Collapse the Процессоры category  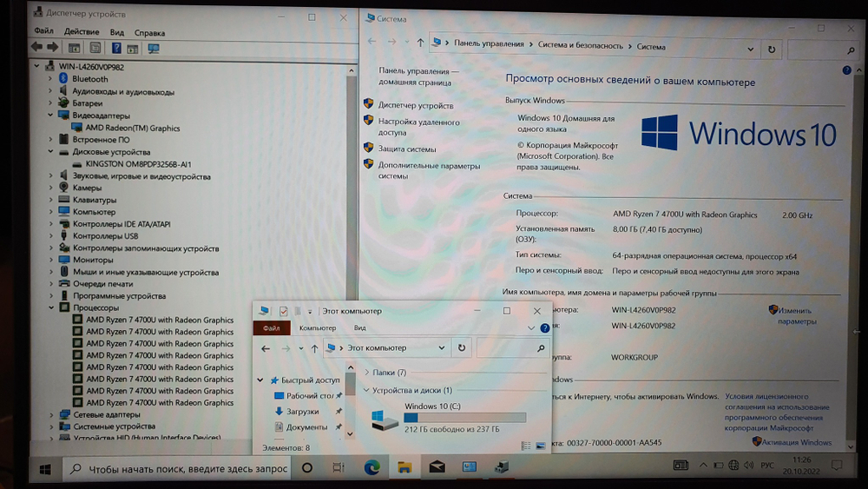coord(50,307)
